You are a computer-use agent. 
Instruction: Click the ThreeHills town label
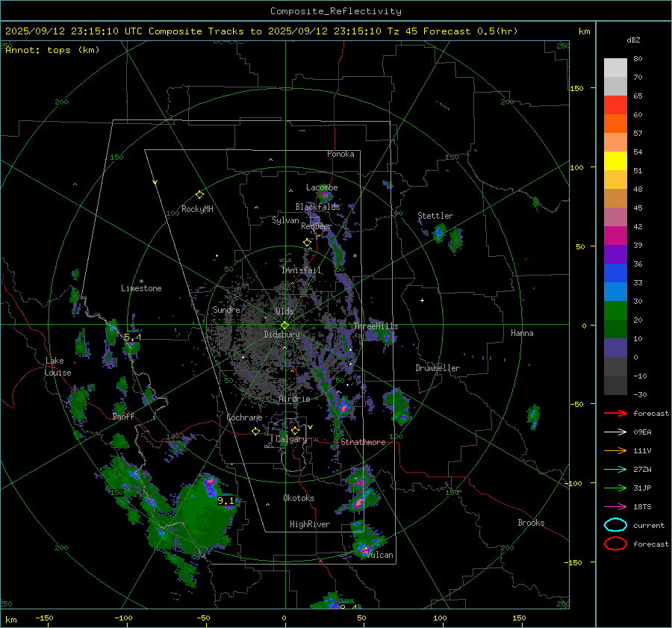tap(376, 326)
